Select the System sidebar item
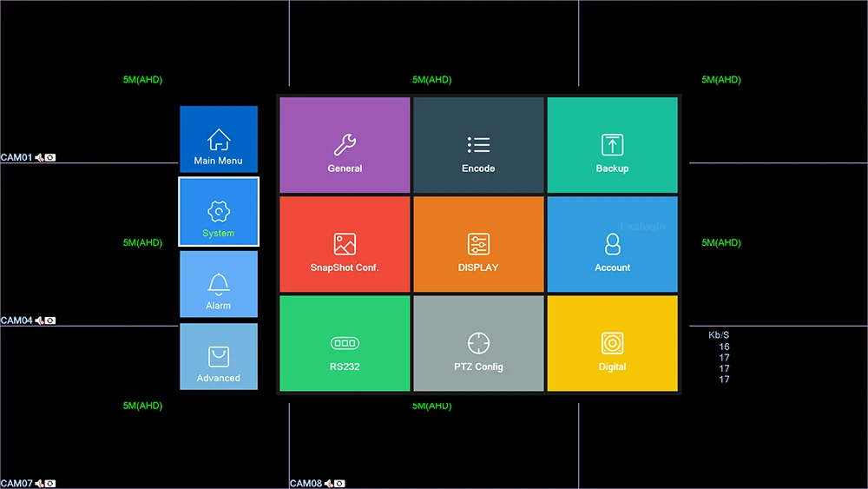 (219, 212)
